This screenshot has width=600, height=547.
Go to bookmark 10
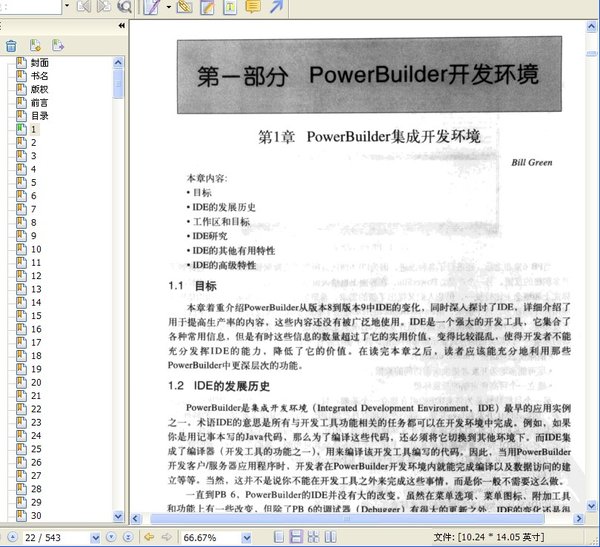pyautogui.click(x=36, y=249)
